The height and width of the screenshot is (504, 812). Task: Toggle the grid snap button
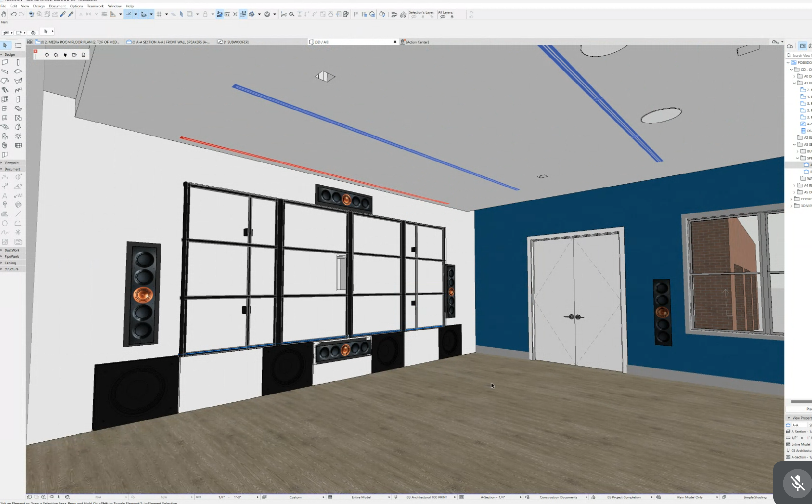159,14
